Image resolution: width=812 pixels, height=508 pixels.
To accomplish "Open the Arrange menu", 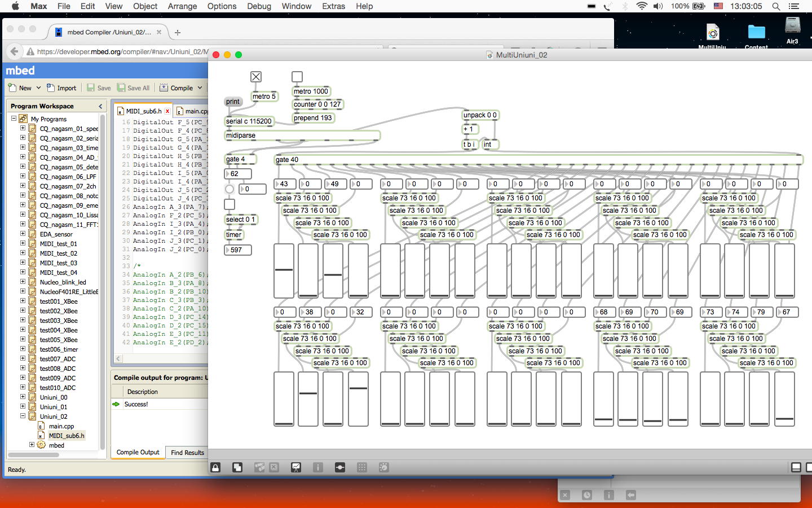I will (182, 6).
